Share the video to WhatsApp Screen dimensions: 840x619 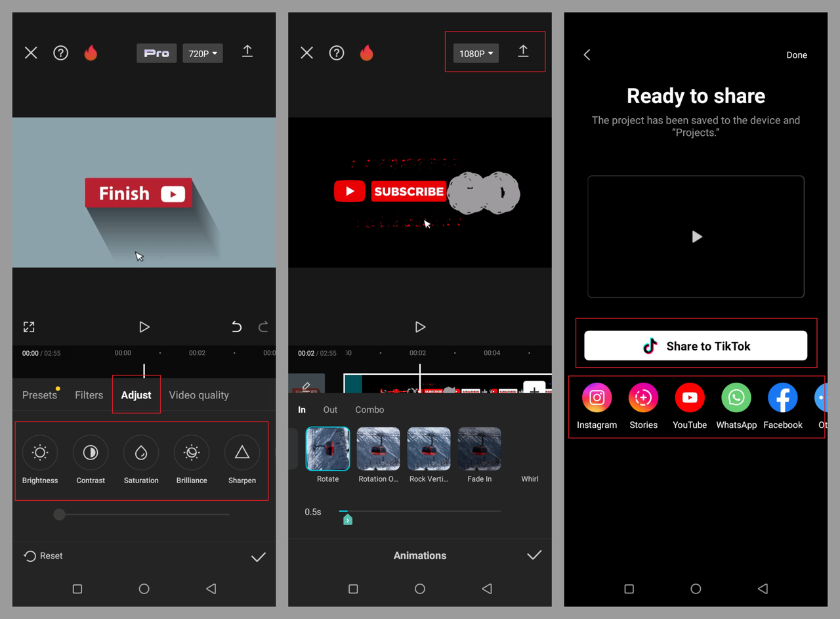pos(736,397)
